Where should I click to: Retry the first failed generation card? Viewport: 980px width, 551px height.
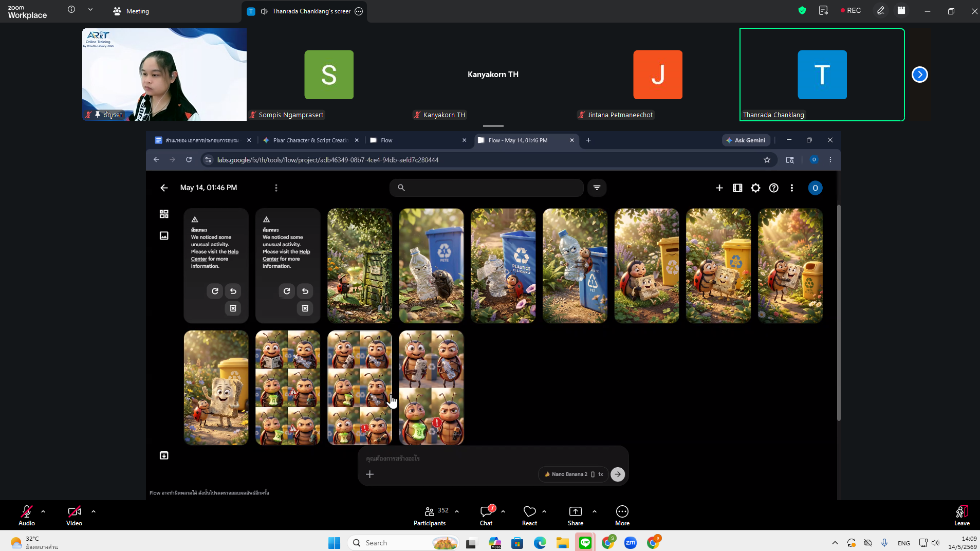(215, 291)
